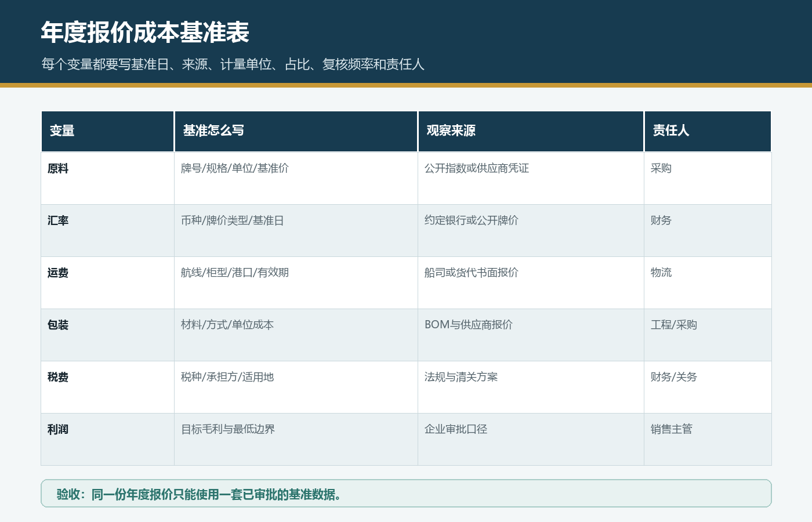Click the 观察来源 column header

531,131
